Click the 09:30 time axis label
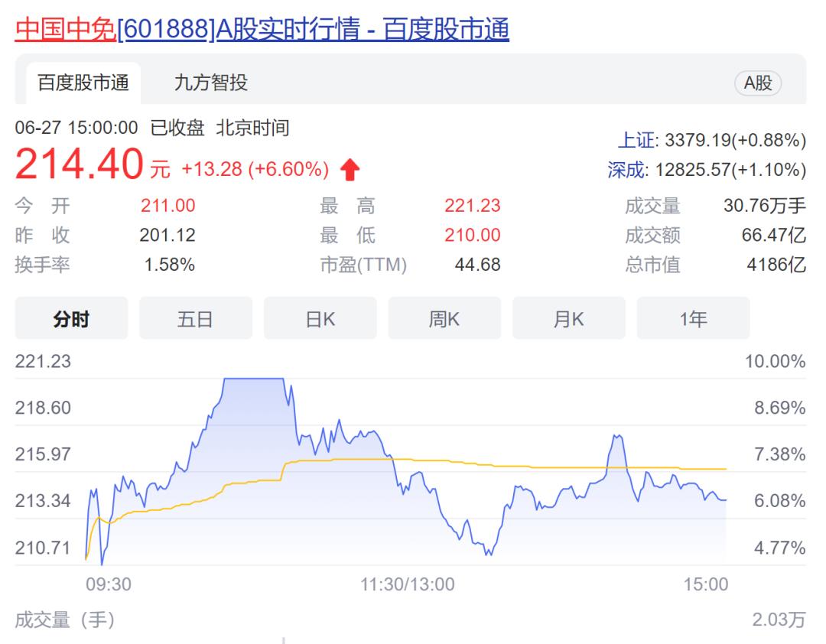This screenshot has width=826, height=644. click(x=109, y=584)
